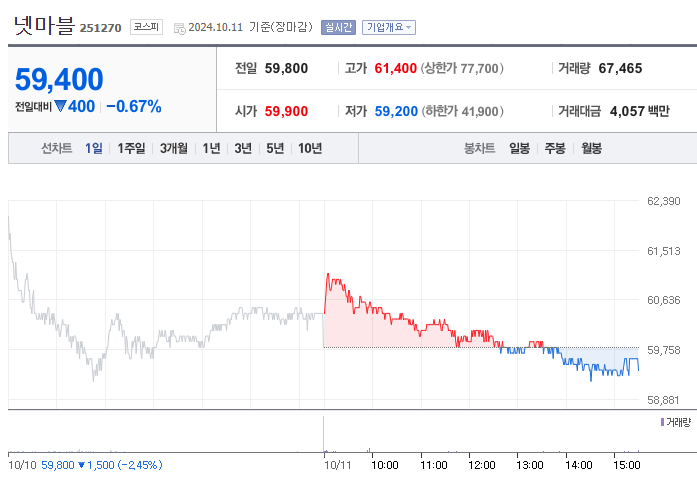697x482 pixels.
Task: Click the 10:00 time axis label
Action: (x=385, y=466)
